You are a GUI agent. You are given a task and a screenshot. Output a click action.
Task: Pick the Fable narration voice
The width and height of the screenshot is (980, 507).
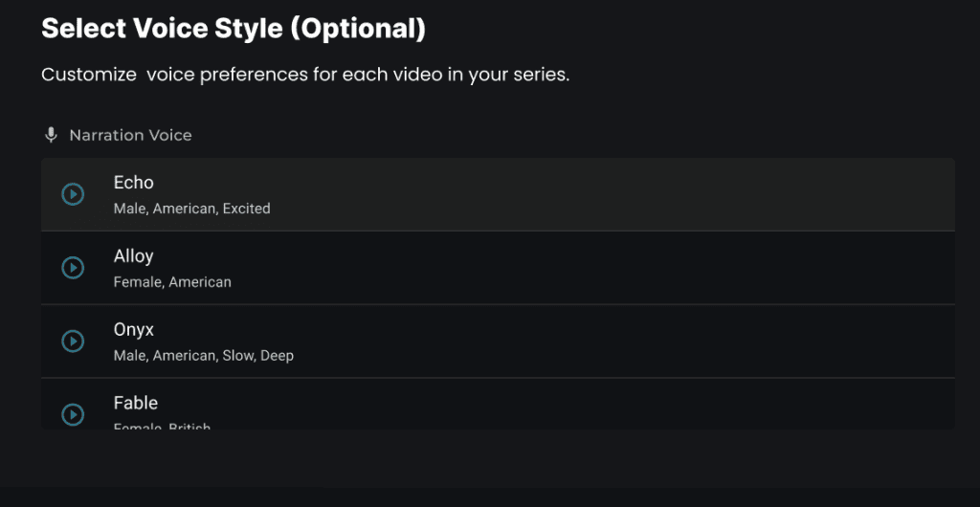[x=136, y=404]
